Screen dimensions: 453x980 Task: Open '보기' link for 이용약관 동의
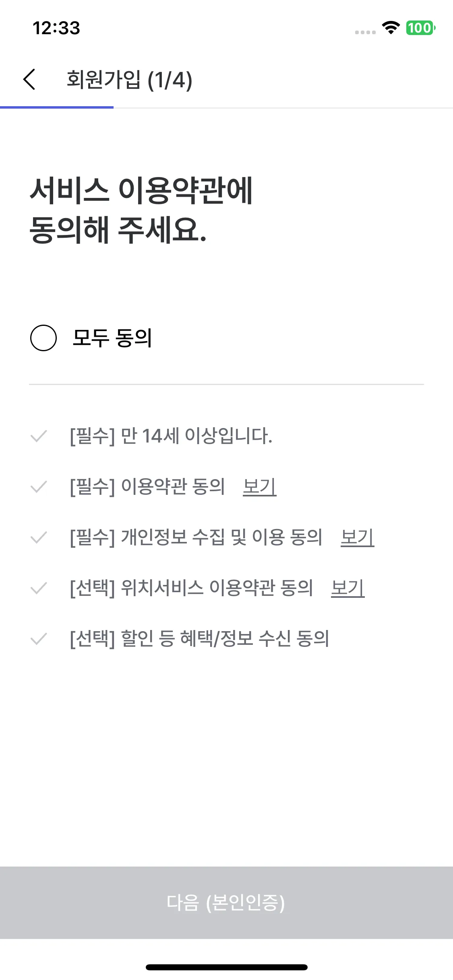tap(260, 487)
